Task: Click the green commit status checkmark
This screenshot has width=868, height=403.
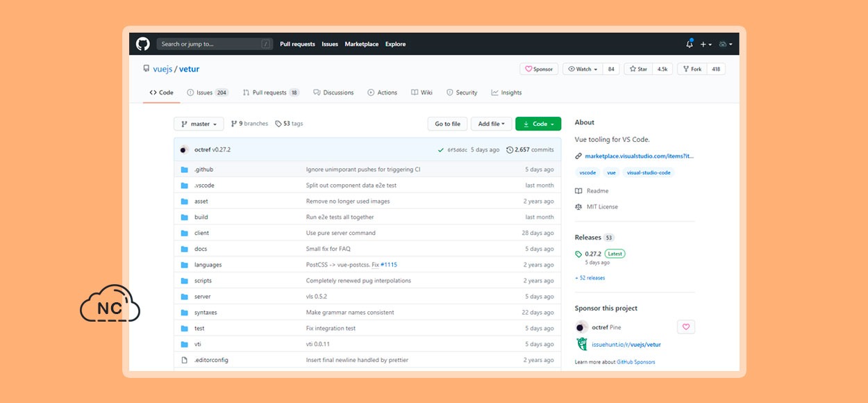Action: click(x=440, y=149)
